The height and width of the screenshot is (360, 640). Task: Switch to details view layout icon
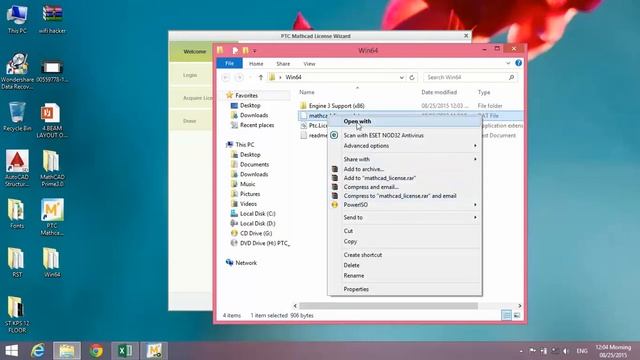pyautogui.click(x=507, y=315)
